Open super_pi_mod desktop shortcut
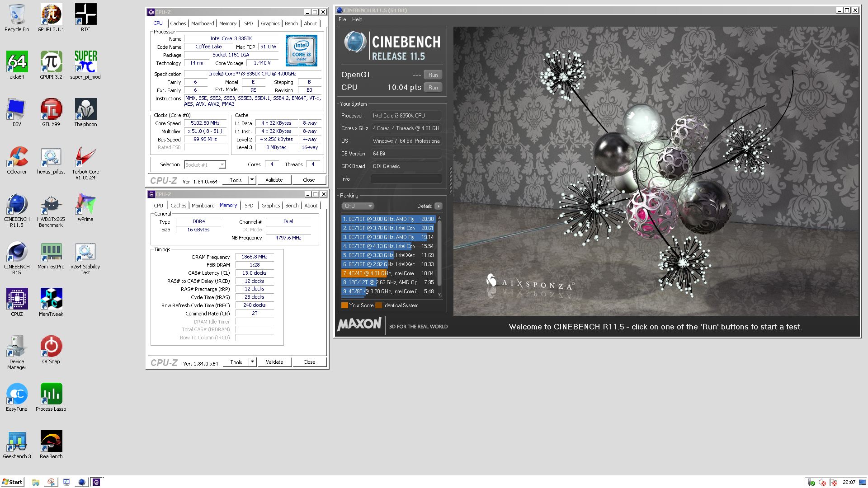868x488 pixels. (85, 66)
